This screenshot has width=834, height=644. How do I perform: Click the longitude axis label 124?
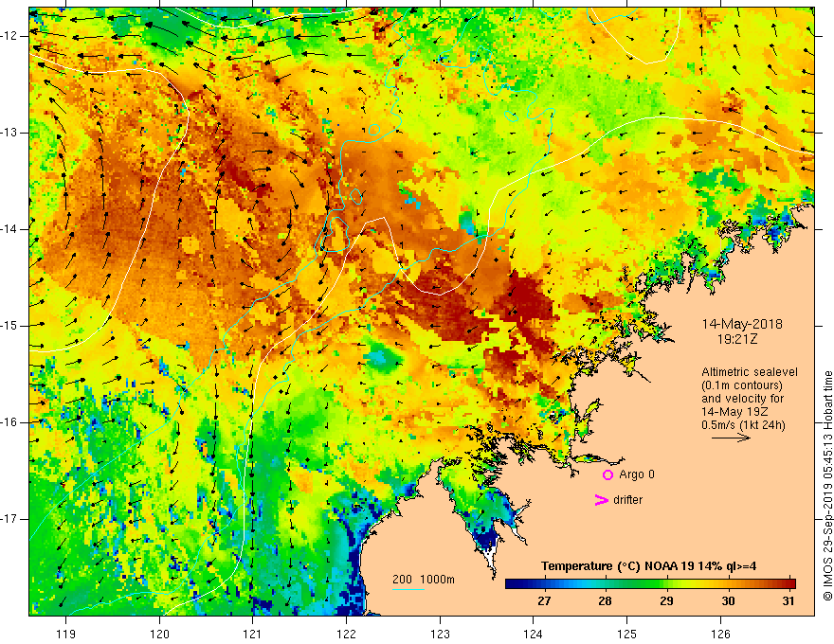pyautogui.click(x=533, y=634)
